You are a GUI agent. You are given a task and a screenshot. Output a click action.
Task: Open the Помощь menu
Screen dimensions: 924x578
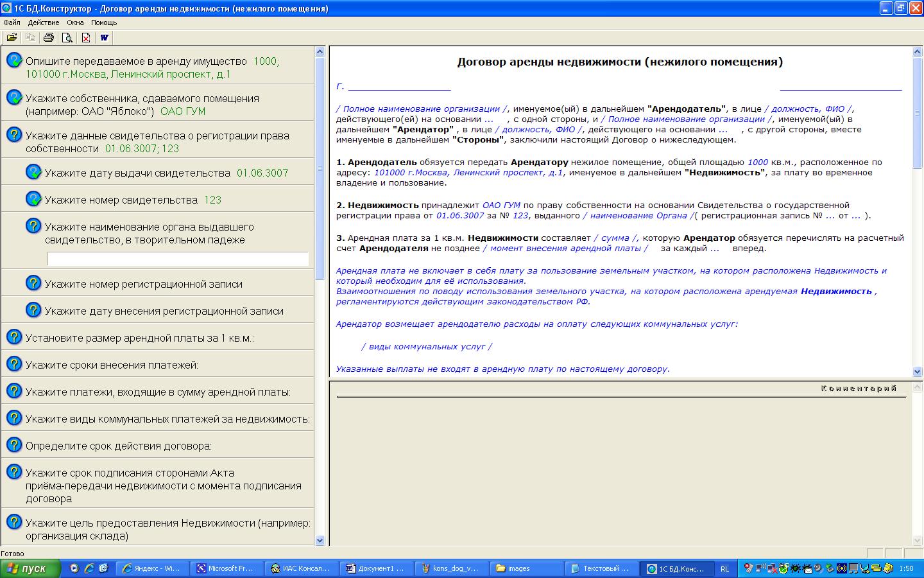click(104, 22)
